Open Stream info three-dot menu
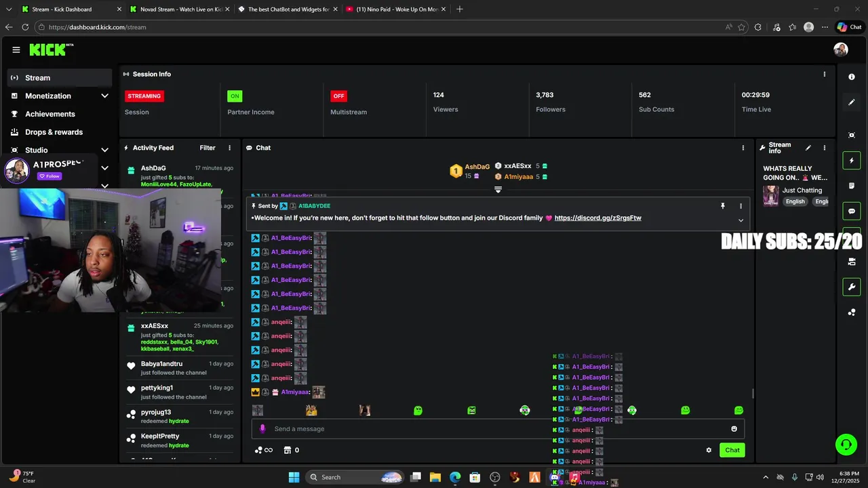Viewport: 868px width, 488px height. (825, 148)
